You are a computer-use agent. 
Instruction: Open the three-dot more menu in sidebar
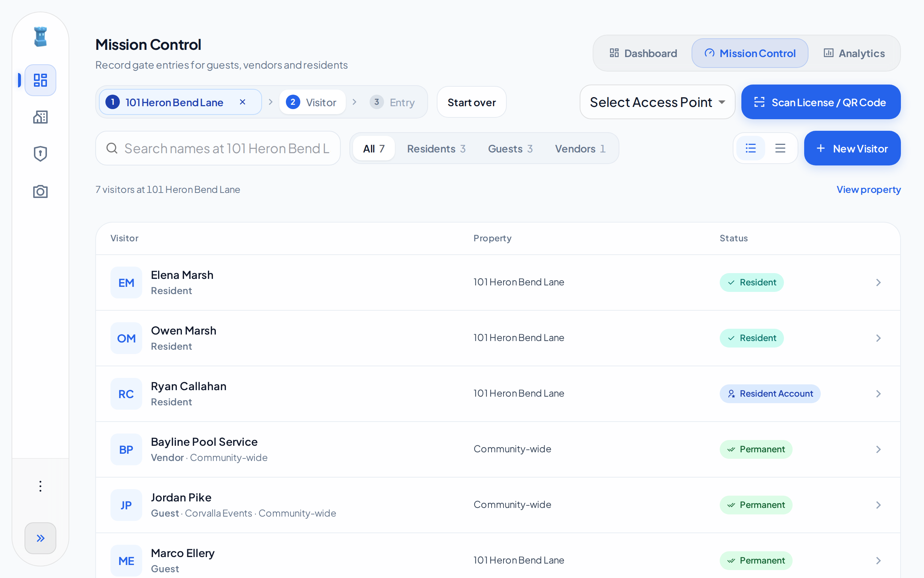pos(40,486)
